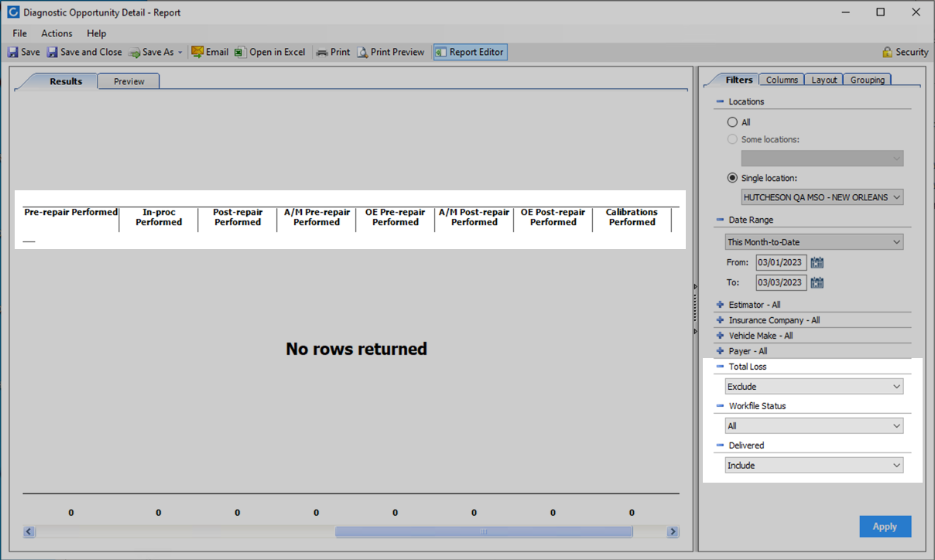Click the Apply button

point(885,526)
